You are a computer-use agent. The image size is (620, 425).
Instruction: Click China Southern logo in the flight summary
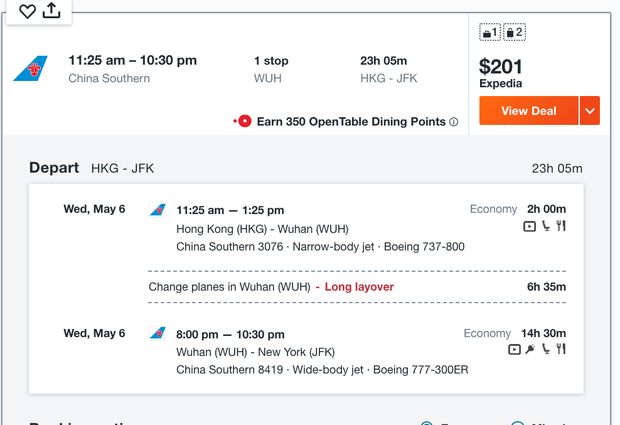tap(30, 69)
